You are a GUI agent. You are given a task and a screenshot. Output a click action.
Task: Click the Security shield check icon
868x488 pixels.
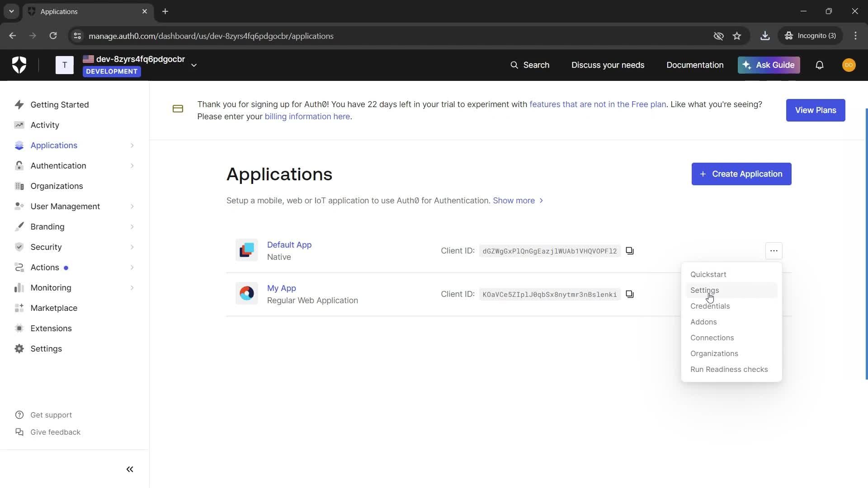tap(19, 247)
